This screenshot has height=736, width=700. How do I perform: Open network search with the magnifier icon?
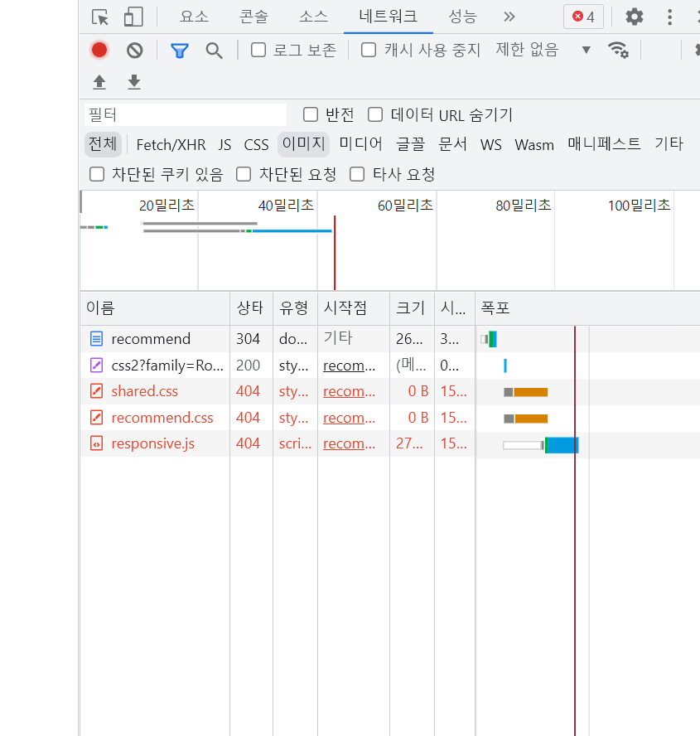pos(214,50)
